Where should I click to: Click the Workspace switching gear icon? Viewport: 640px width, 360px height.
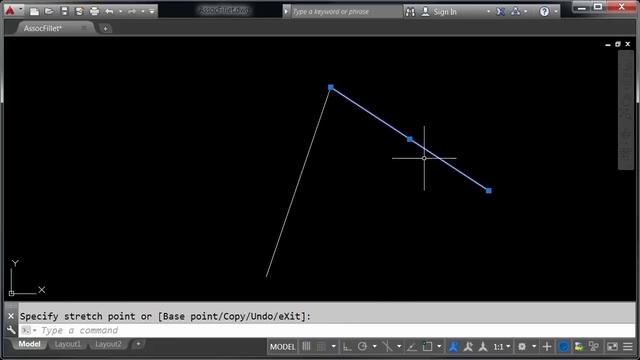tap(522, 347)
